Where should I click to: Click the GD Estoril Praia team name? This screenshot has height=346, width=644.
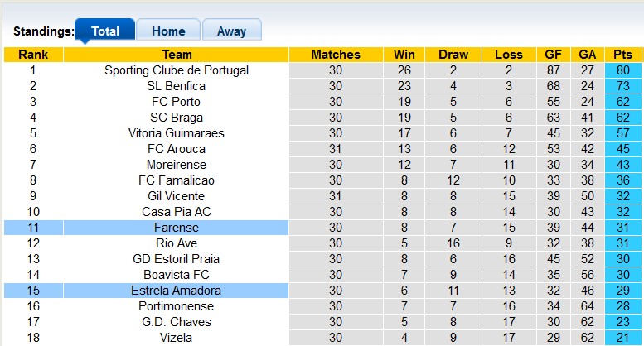tap(177, 259)
